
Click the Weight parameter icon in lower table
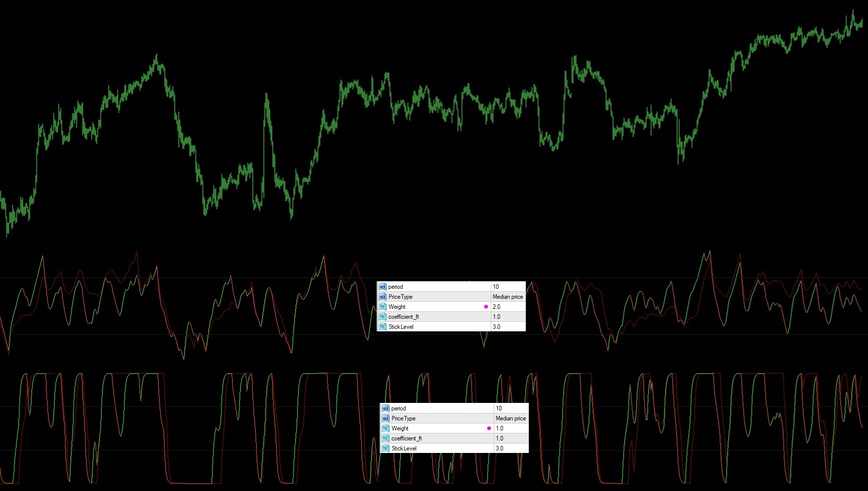tap(385, 428)
